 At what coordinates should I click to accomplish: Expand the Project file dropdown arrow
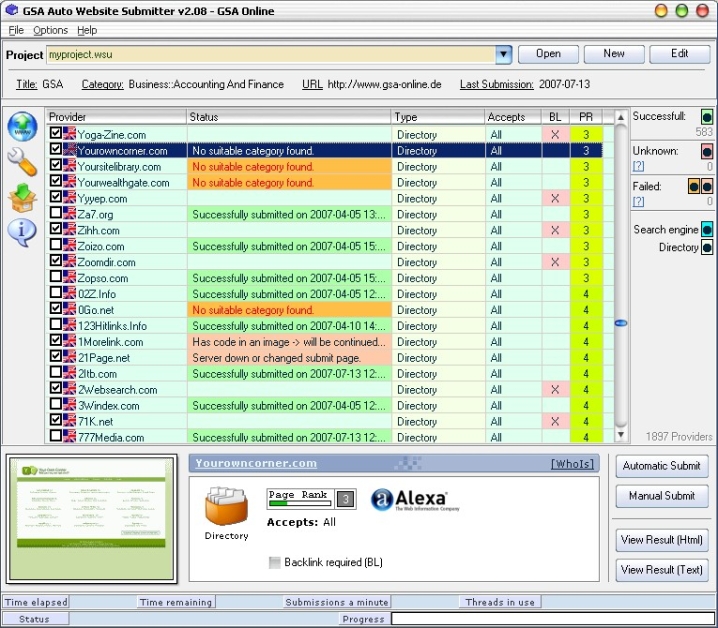pyautogui.click(x=503, y=54)
